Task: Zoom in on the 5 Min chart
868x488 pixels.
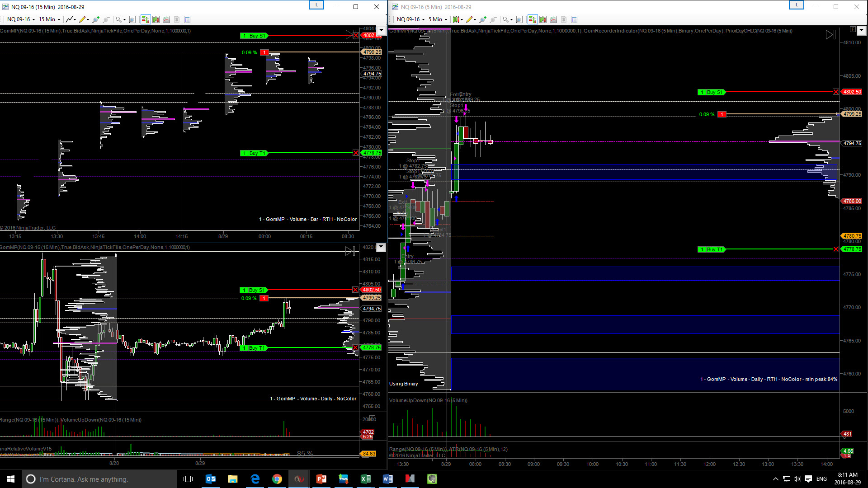Action: click(x=483, y=19)
